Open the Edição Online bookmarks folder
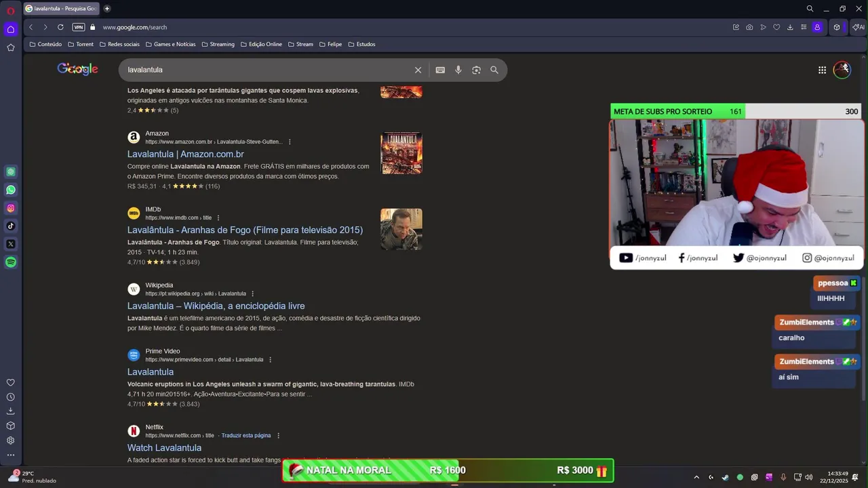Image resolution: width=868 pixels, height=488 pixels. pyautogui.click(x=261, y=44)
